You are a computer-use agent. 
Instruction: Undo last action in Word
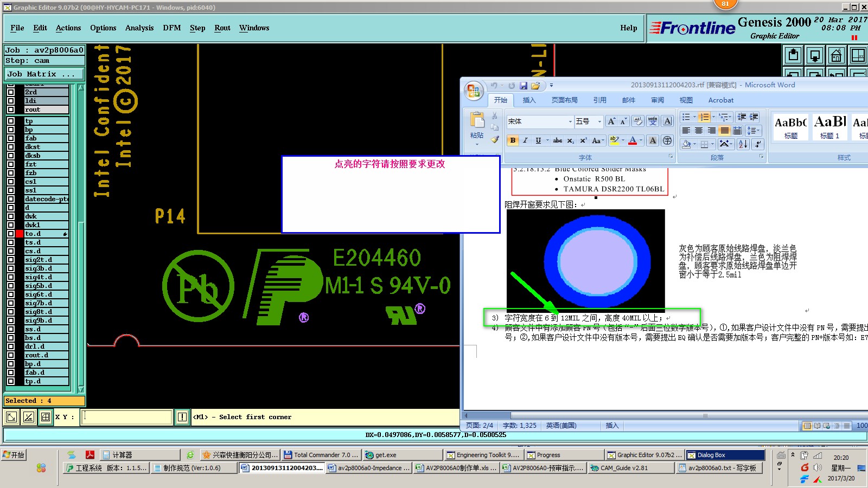click(x=494, y=86)
